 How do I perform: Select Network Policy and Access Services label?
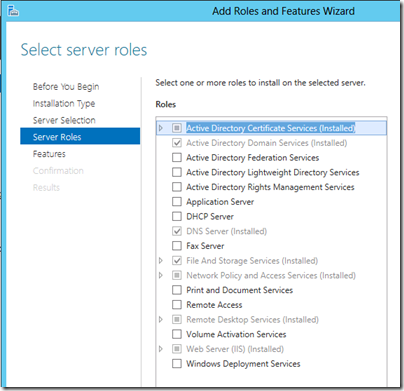(271, 276)
